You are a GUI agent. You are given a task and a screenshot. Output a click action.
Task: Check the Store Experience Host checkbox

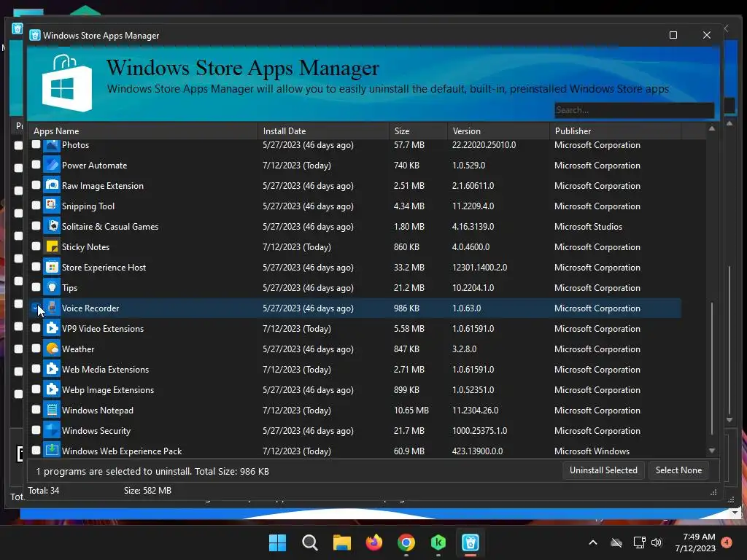[x=36, y=267]
